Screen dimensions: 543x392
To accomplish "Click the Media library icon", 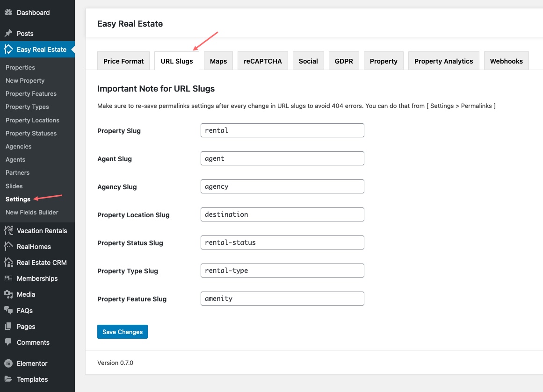I will click(8, 294).
